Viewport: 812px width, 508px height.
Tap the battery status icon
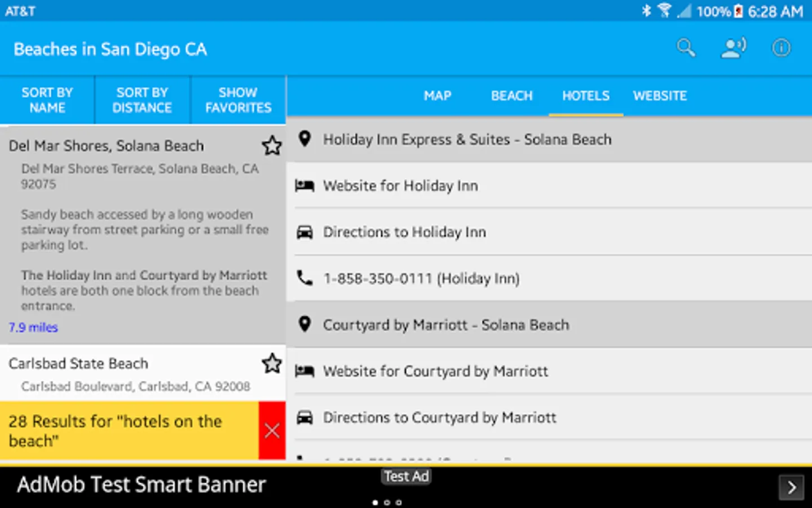coord(738,11)
